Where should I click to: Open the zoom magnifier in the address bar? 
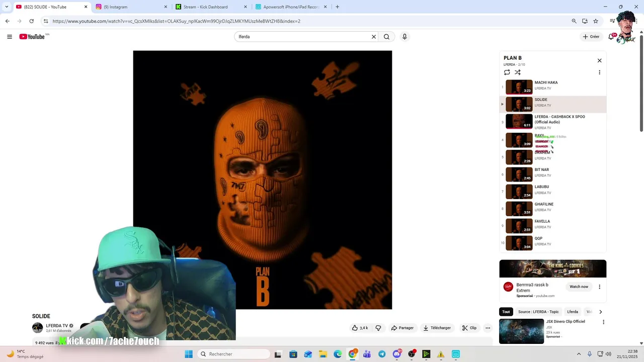click(574, 21)
